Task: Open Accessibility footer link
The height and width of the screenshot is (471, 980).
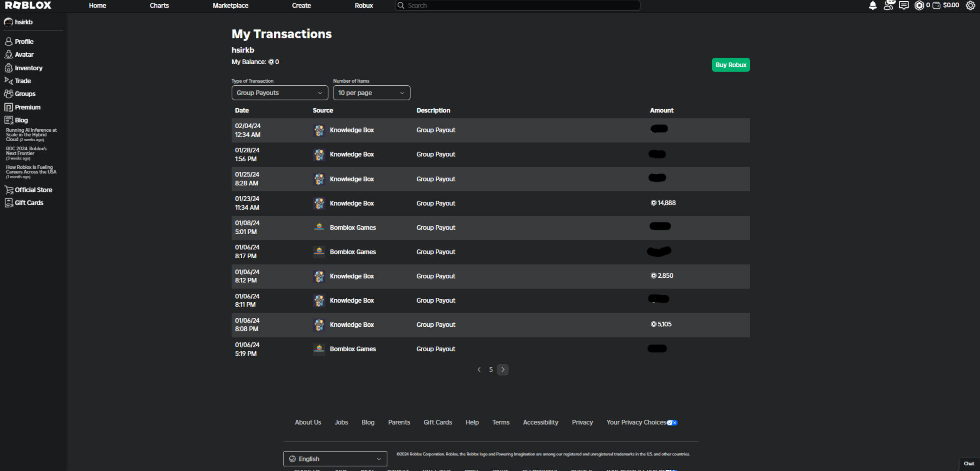Action: pyautogui.click(x=541, y=422)
